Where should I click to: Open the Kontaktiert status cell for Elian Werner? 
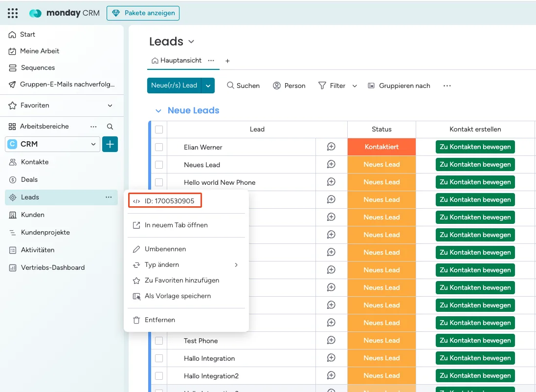(x=381, y=147)
